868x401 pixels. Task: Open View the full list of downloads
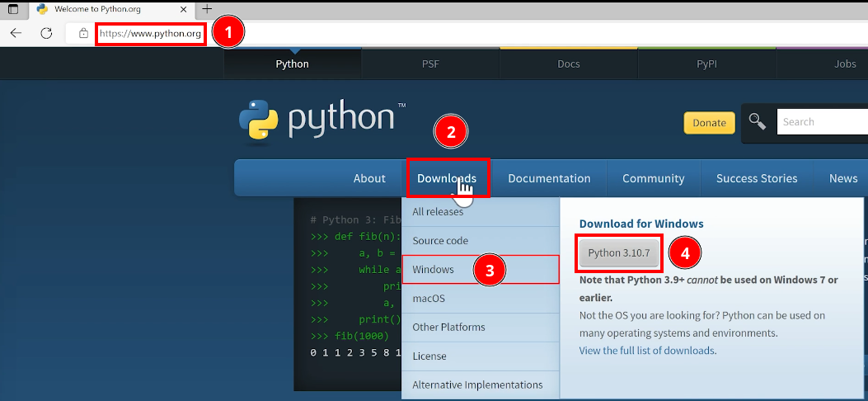tap(647, 351)
